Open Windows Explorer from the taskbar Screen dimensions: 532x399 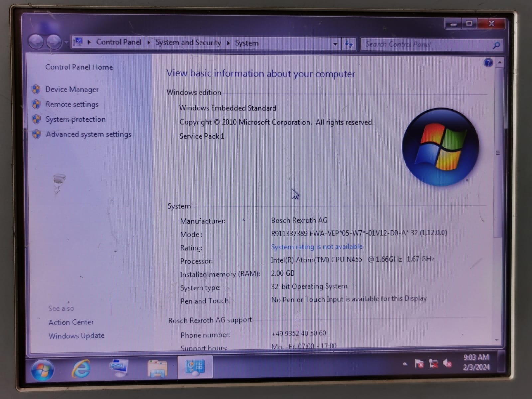pos(157,368)
